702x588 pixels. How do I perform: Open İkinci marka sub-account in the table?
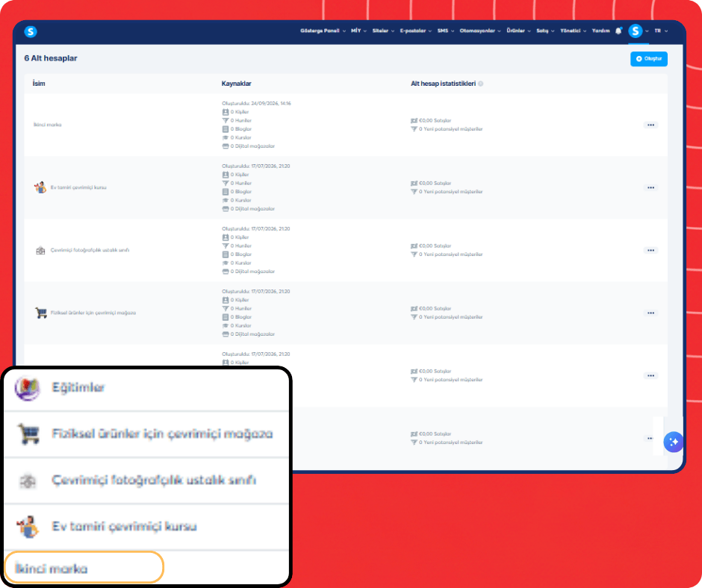tap(48, 125)
